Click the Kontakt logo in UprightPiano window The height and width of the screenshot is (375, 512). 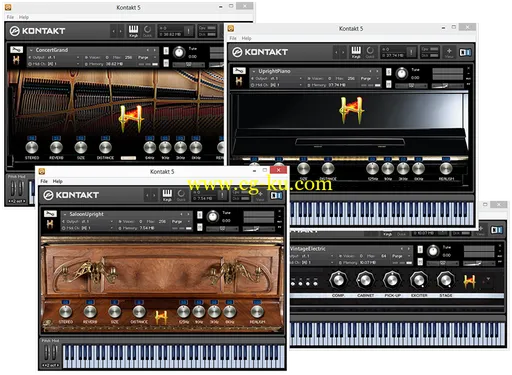(x=260, y=52)
